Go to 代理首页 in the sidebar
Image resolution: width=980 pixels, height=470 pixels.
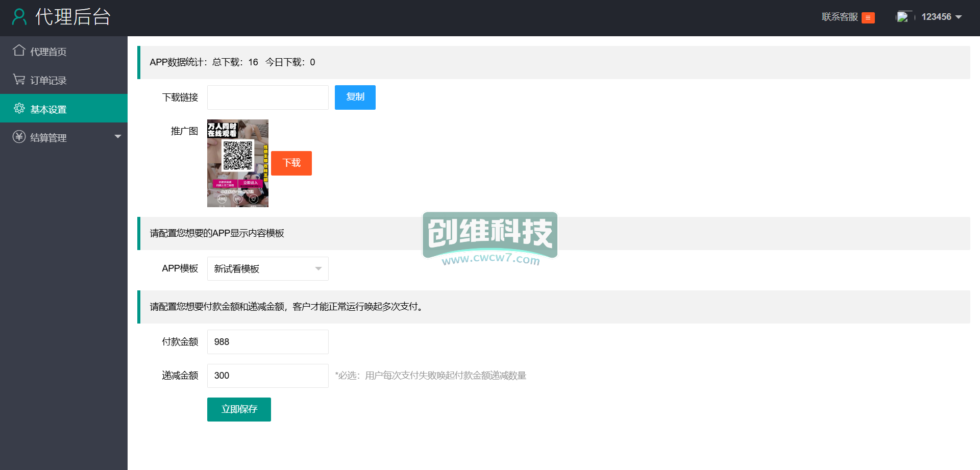[48, 52]
